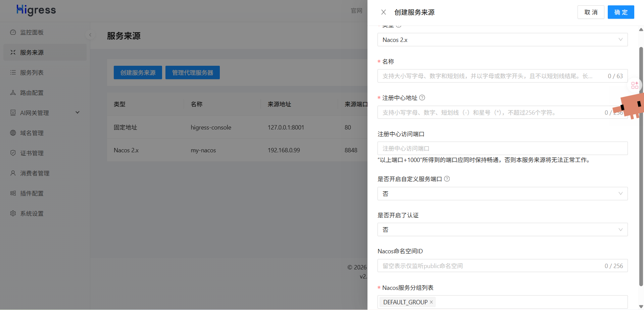Open the floating AI assistant widget icon
This screenshot has height=310, width=644.
click(635, 85)
